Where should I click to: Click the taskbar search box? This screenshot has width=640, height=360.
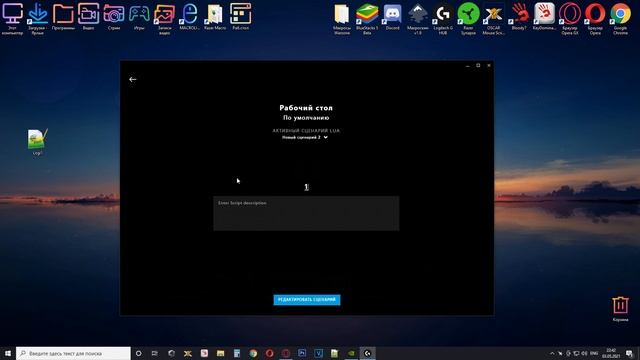coord(73,353)
